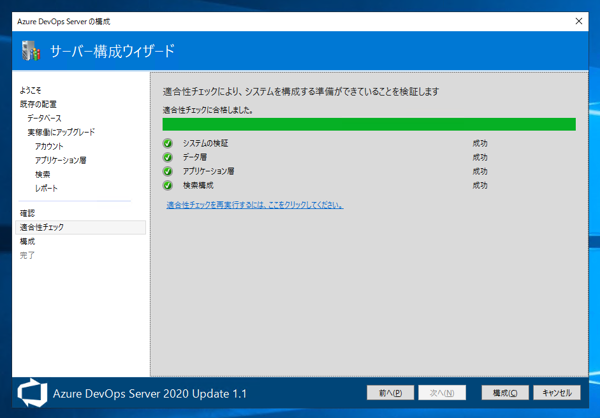600x418 pixels.
Task: Select 完了 step in sidebar
Action: [28, 255]
